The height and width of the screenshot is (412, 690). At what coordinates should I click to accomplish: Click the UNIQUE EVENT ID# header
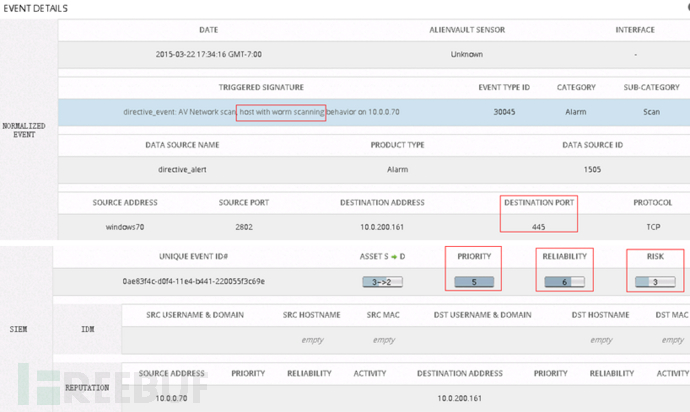194,257
